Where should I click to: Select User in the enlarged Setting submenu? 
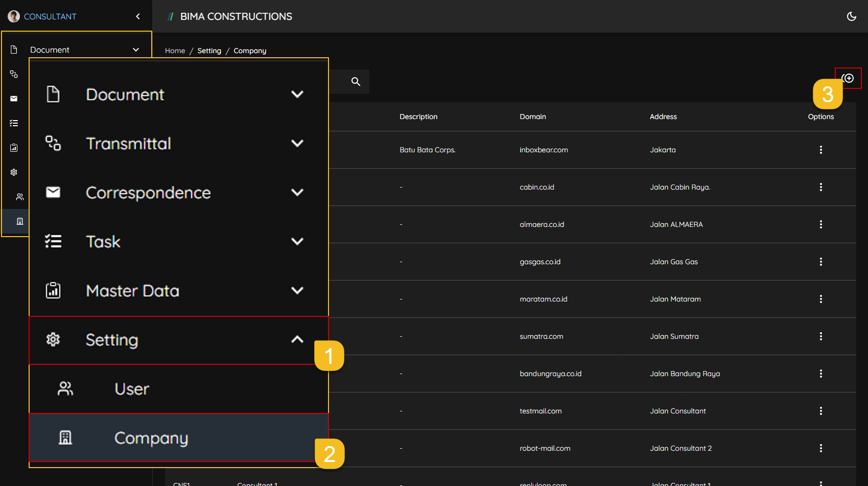click(132, 389)
